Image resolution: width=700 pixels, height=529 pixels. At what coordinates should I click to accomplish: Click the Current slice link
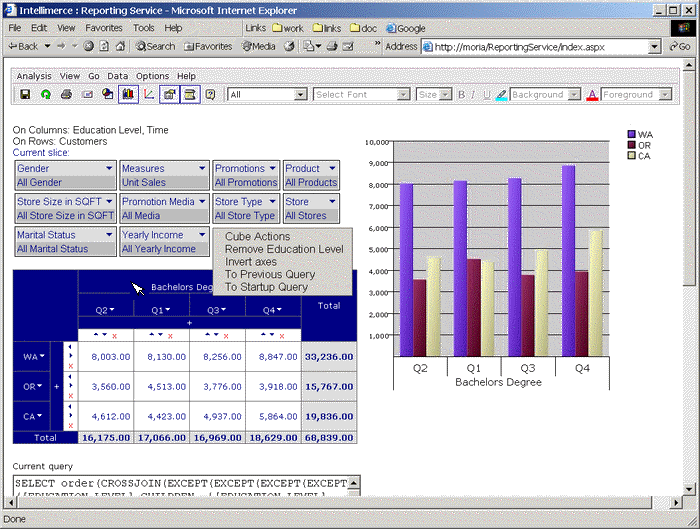coord(41,153)
